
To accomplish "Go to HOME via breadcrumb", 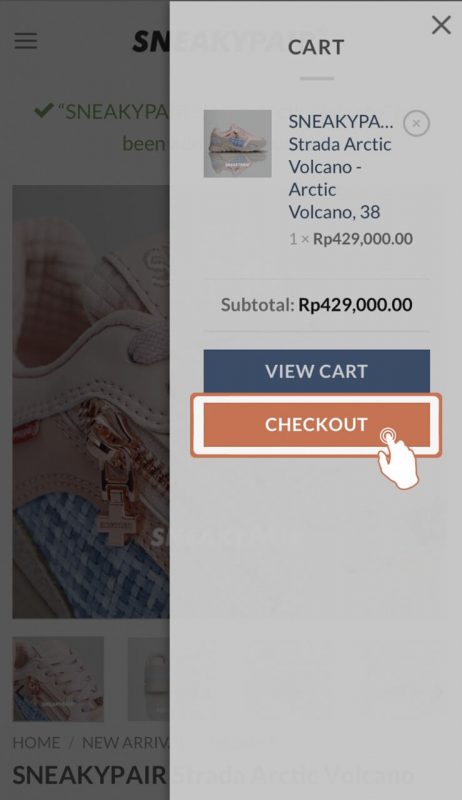I will tap(36, 742).
